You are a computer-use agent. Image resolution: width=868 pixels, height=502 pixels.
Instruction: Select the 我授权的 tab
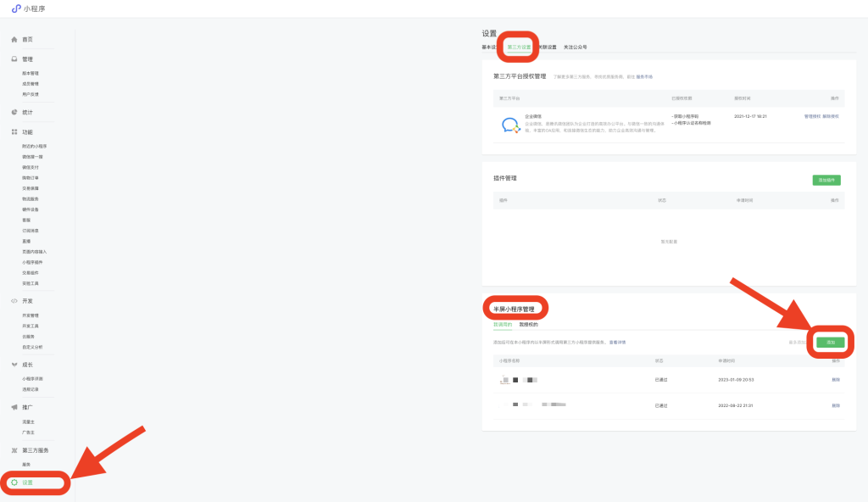528,325
